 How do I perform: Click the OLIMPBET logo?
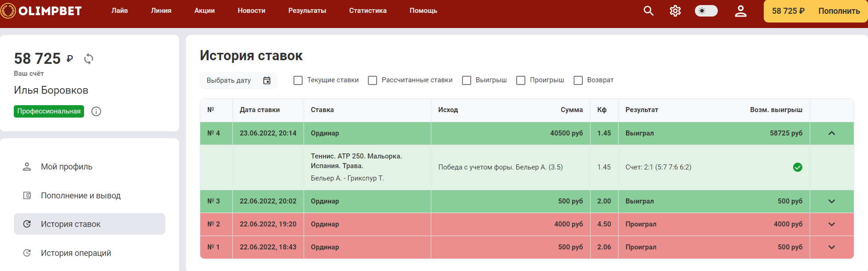click(42, 11)
